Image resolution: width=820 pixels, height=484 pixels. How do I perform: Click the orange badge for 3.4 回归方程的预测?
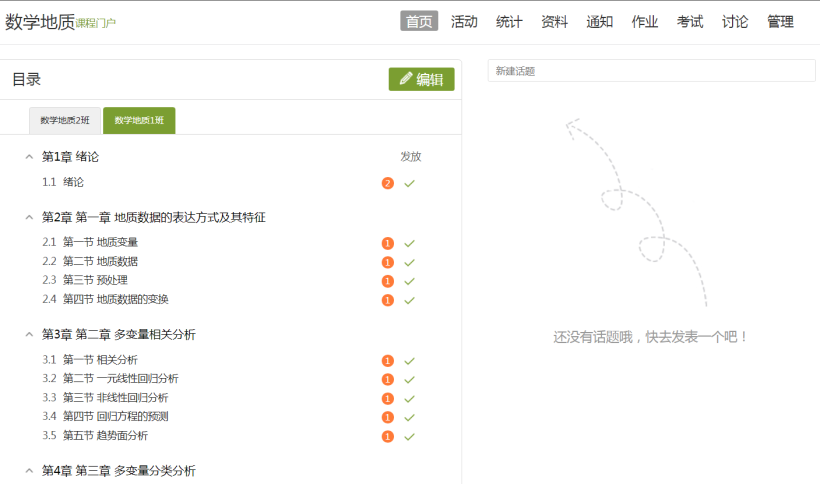pos(387,417)
